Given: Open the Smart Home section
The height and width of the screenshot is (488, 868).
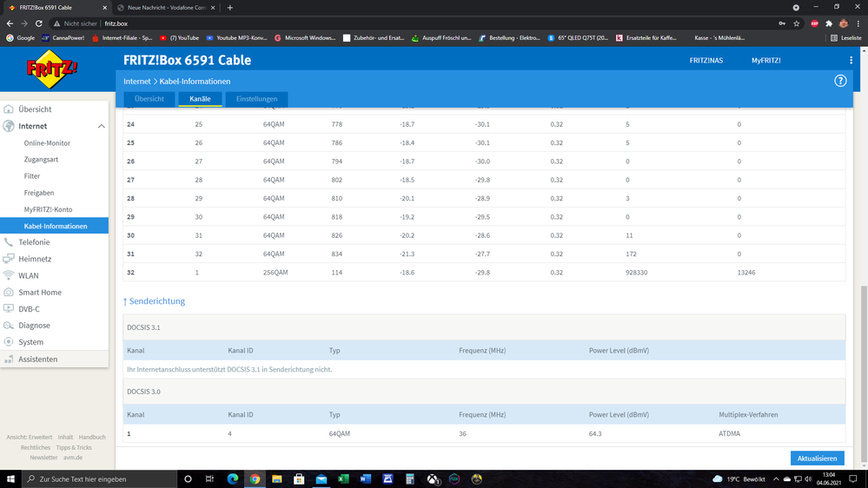Looking at the screenshot, I should coord(40,292).
